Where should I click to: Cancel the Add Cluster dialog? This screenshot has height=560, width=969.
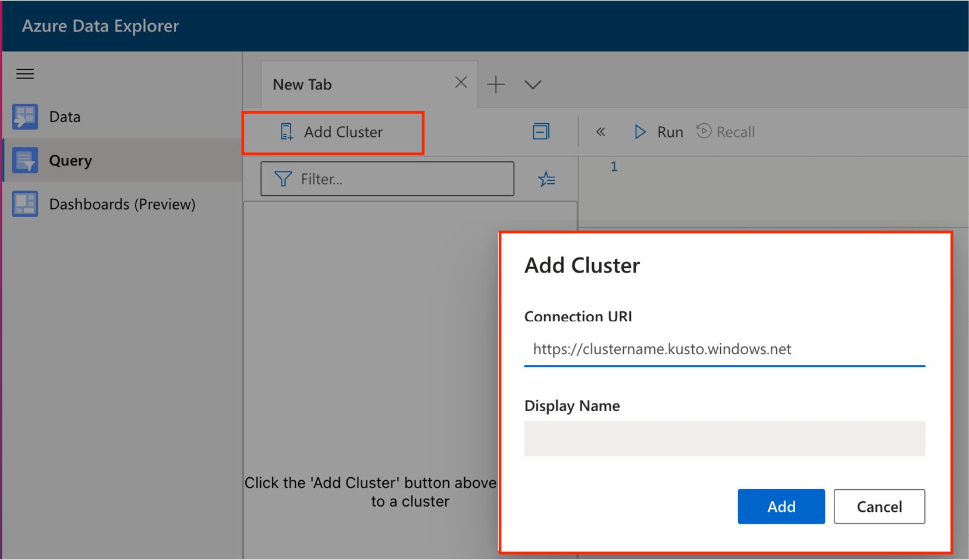pyautogui.click(x=879, y=506)
